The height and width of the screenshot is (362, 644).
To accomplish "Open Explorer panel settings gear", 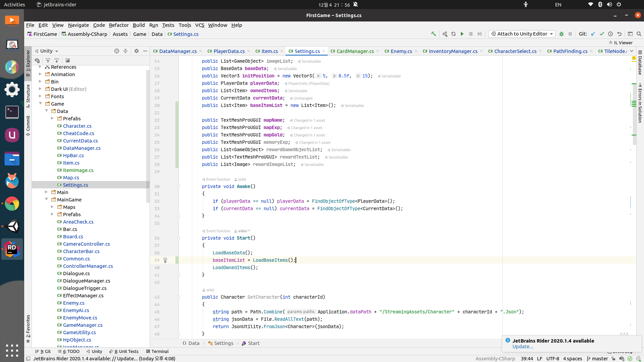I will [x=137, y=51].
